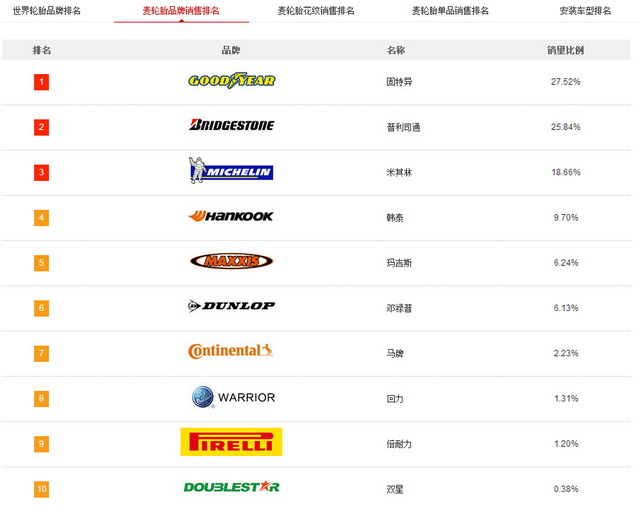Switch to 卖轮胎花纹销售排名 tab
Viewport: 640px width, 507px height.
point(316,11)
